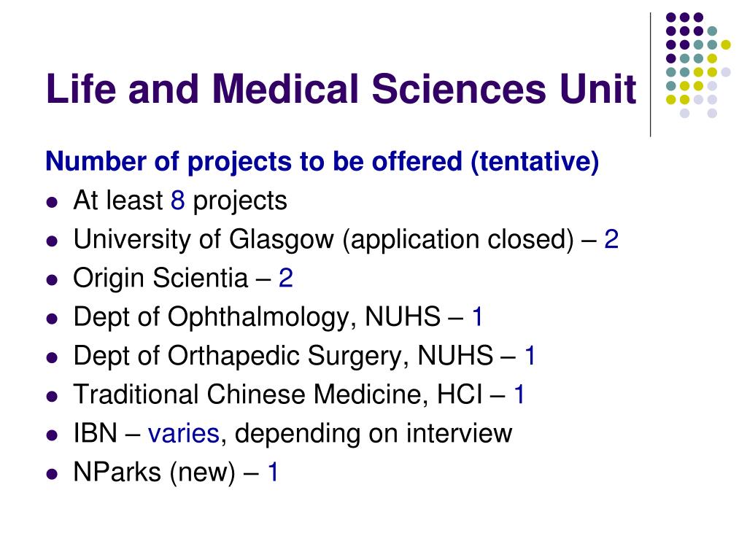
Task: Click the decorative colored dots grid graphic
Action: (x=698, y=65)
